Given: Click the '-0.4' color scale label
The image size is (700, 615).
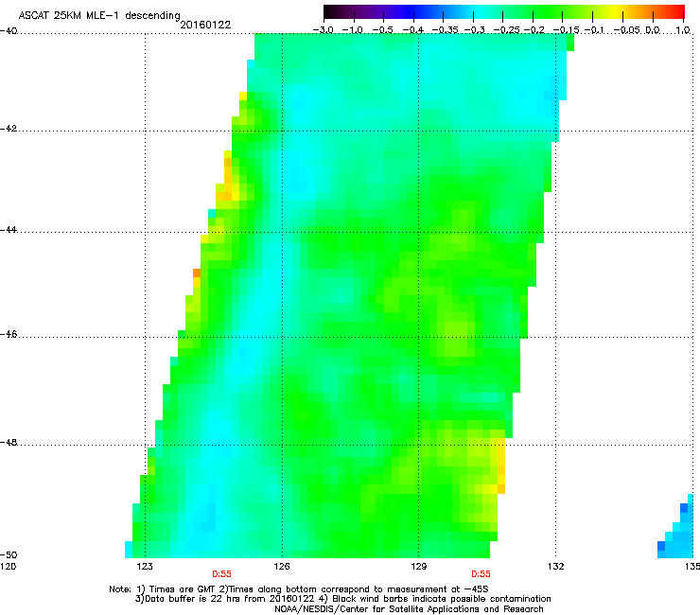Looking at the screenshot, I should (x=413, y=30).
